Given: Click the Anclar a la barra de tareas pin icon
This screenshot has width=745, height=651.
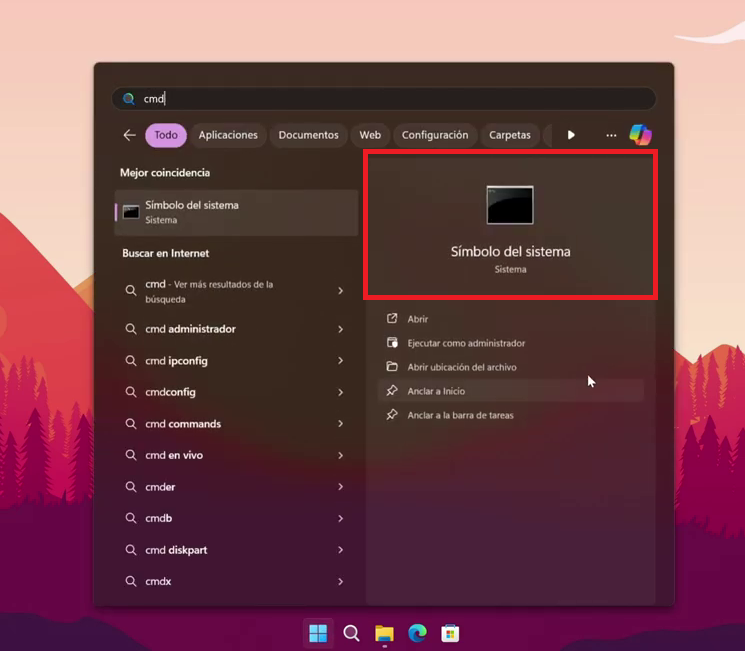Looking at the screenshot, I should [392, 415].
